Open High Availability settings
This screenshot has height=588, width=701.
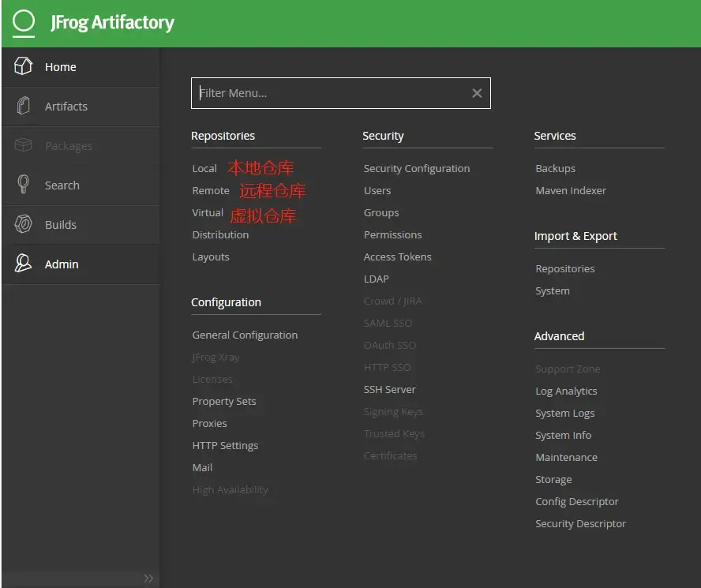(x=231, y=490)
